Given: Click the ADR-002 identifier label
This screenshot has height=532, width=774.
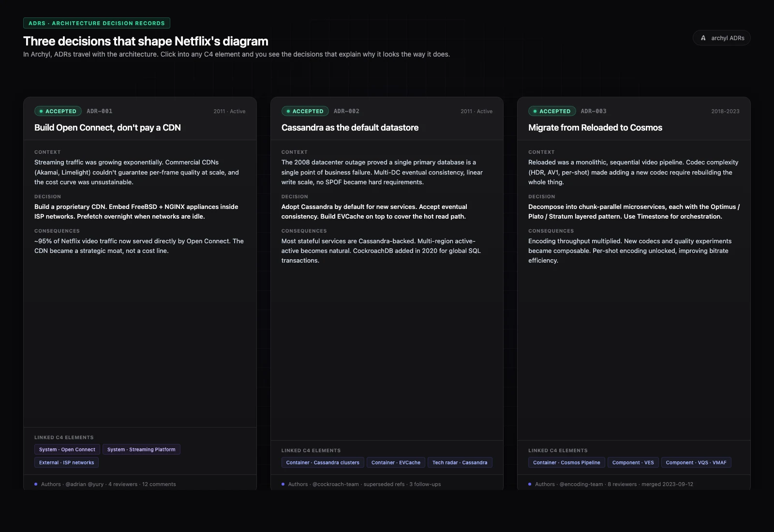Looking at the screenshot, I should click(x=346, y=111).
